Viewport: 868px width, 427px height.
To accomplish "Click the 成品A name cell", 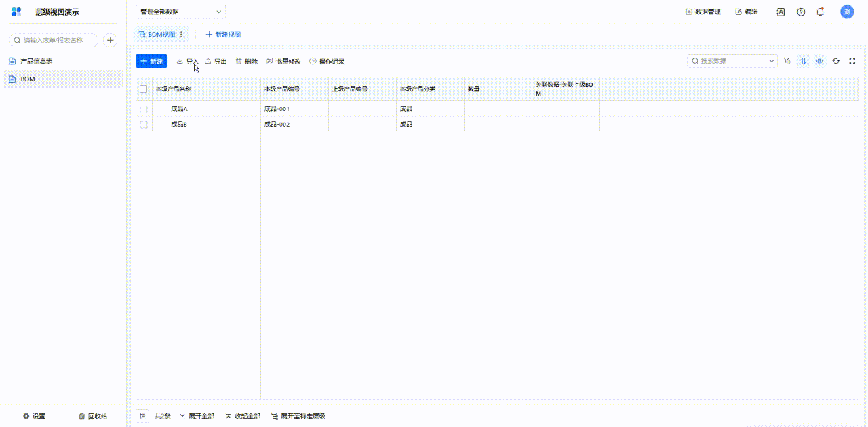I will click(206, 109).
